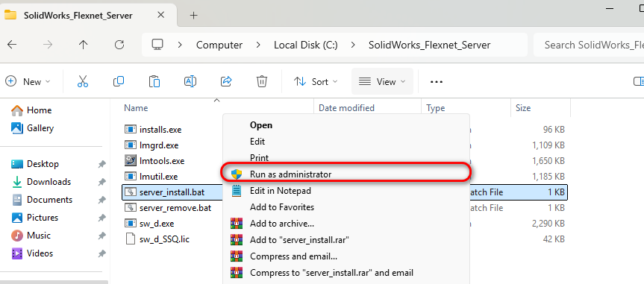The height and width of the screenshot is (284, 644).
Task: Open Music in quick access
Action: 31,235
